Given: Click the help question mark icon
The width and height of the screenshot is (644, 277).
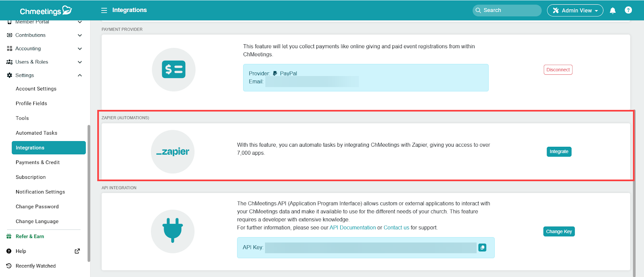Looking at the screenshot, I should (628, 10).
